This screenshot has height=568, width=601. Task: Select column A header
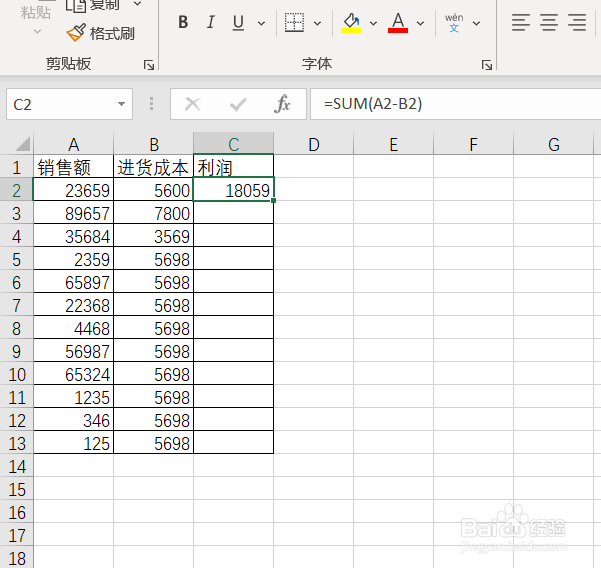click(74, 144)
